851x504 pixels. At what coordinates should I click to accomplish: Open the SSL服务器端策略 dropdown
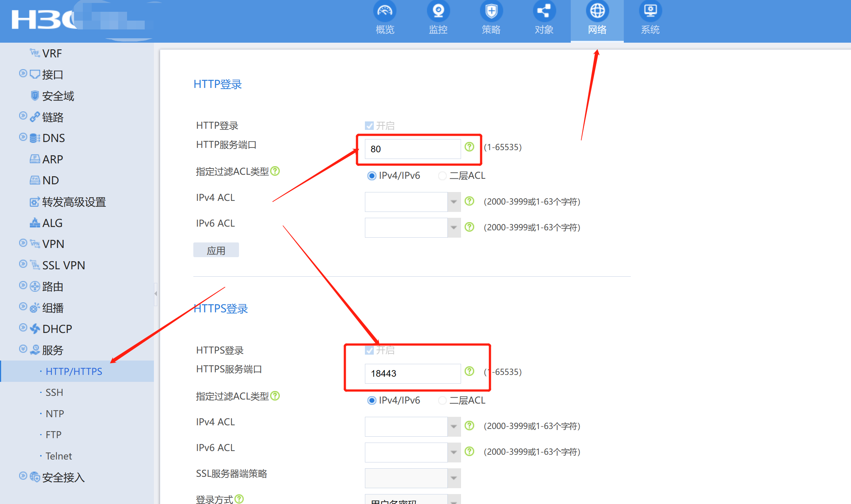click(x=454, y=478)
